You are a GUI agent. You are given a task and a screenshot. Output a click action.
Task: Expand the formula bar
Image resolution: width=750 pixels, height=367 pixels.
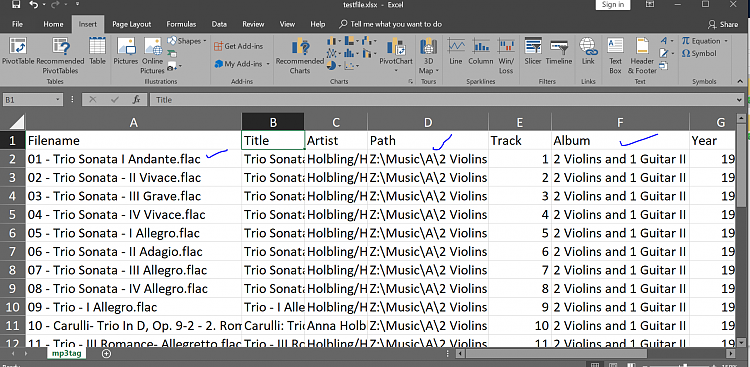(x=739, y=100)
